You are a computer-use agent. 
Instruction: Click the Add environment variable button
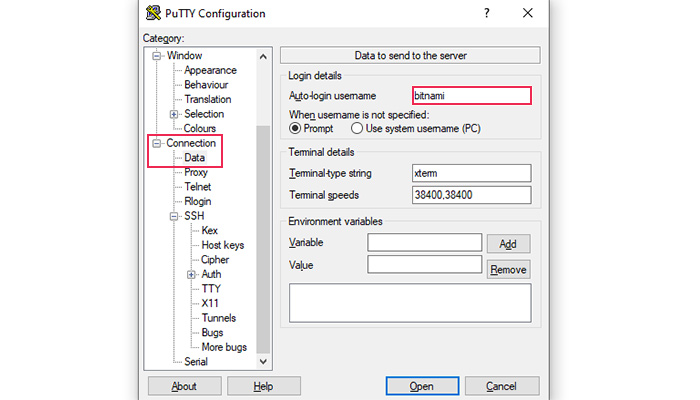(508, 244)
